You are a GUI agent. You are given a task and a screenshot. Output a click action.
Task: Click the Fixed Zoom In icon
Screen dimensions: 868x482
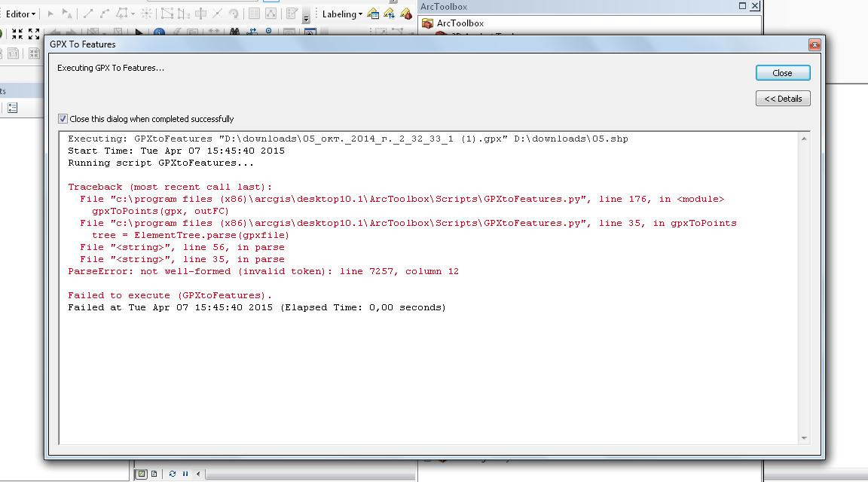18,34
